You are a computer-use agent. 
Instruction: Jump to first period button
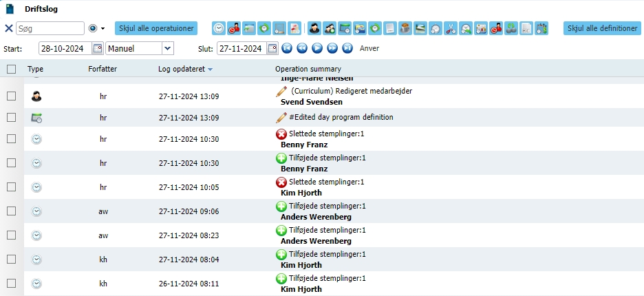(287, 48)
